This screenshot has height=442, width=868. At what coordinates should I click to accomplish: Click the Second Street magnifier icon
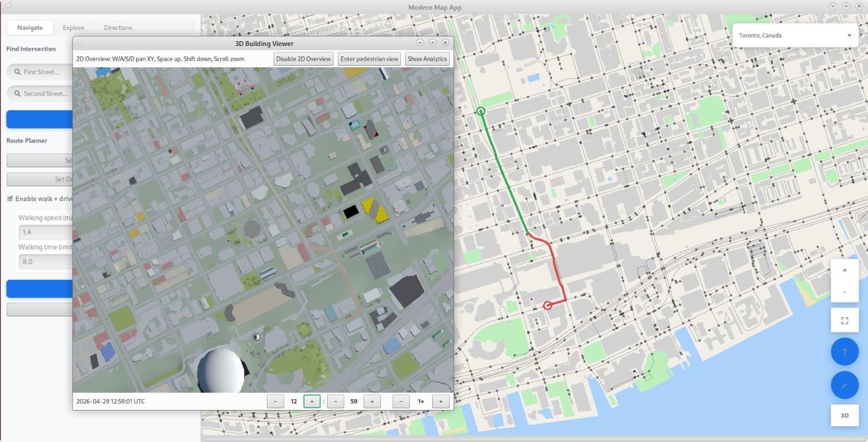17,93
